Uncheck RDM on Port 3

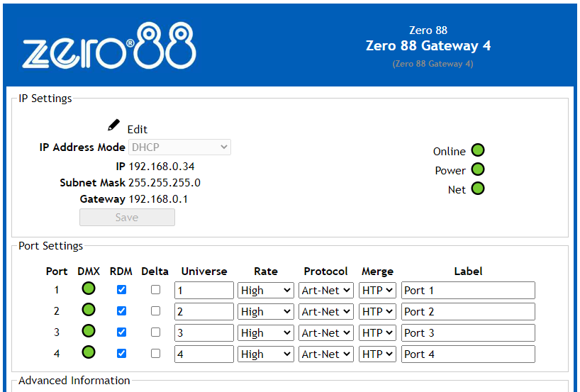coord(121,332)
